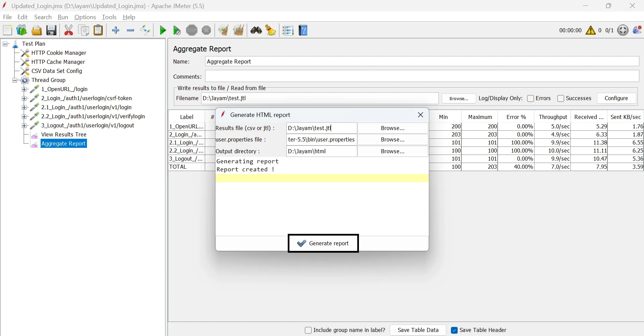Viewport: 644px width, 336px height.
Task: Enable Include group name in label checkbox
Action: 308,330
